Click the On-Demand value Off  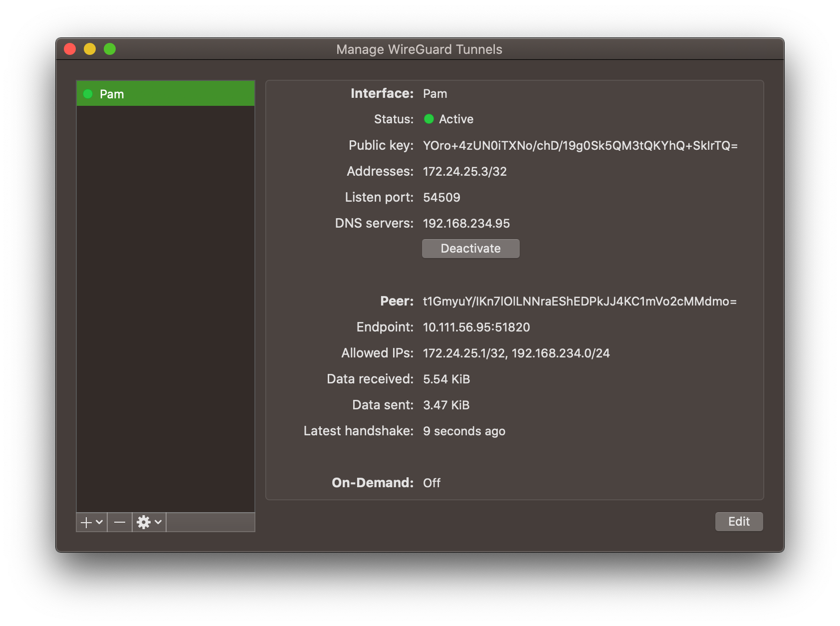pyautogui.click(x=431, y=483)
